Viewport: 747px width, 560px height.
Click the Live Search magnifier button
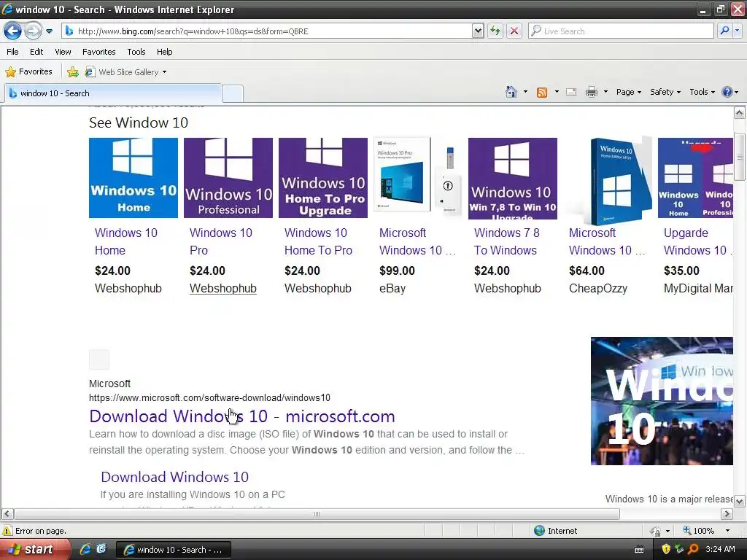pos(724,31)
